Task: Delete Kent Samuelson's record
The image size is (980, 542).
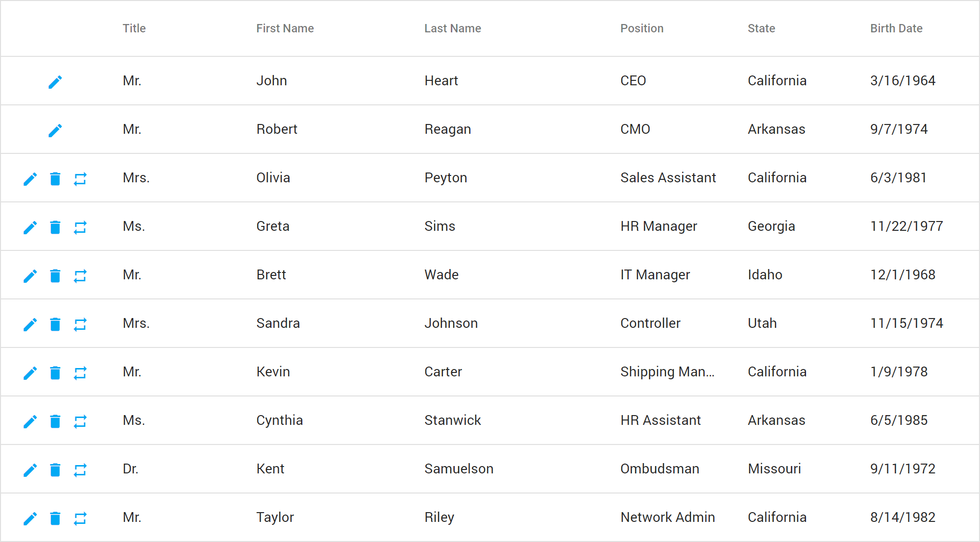Action: click(55, 469)
